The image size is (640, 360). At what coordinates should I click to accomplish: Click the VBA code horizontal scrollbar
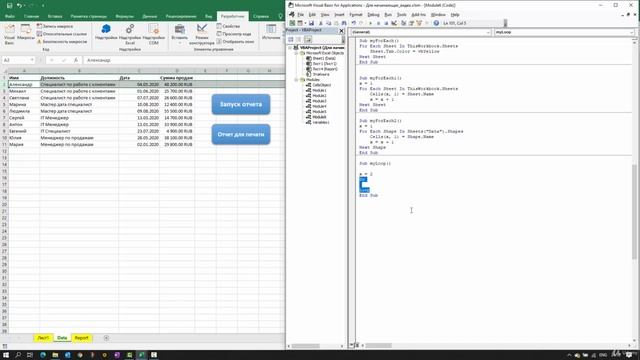(378, 346)
